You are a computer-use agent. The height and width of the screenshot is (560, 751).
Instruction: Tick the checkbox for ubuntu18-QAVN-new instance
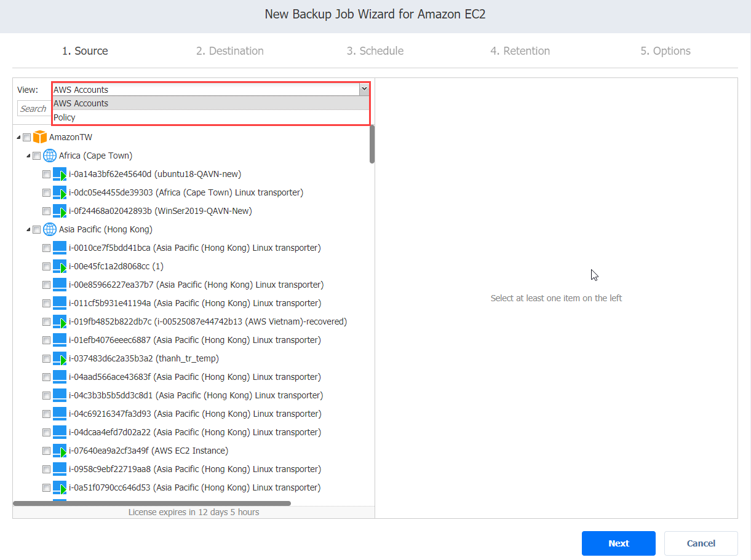pos(47,175)
